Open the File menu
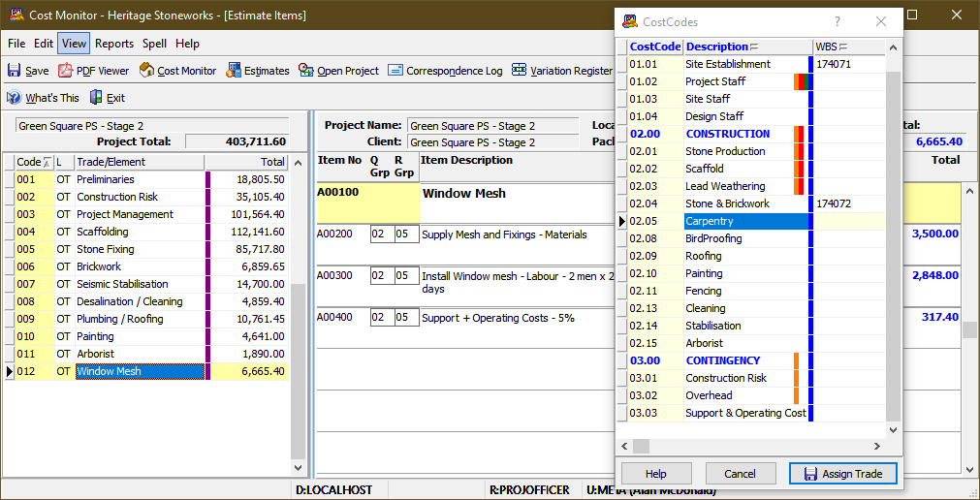This screenshot has width=980, height=500. [16, 44]
